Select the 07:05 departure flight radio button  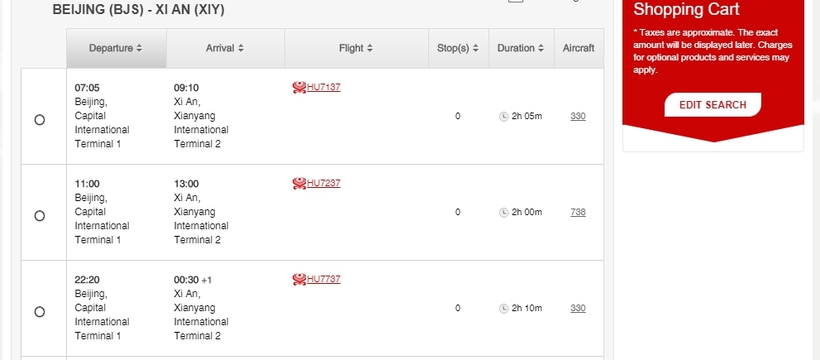click(40, 120)
